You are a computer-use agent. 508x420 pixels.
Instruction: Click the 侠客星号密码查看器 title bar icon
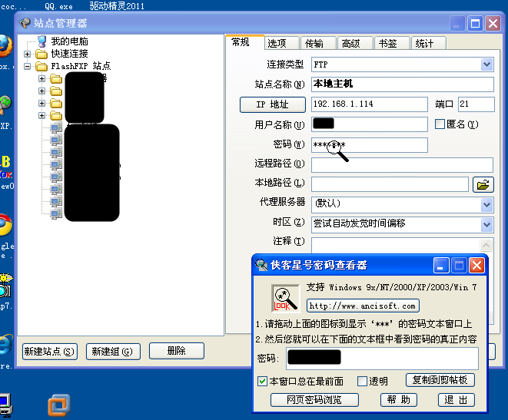click(x=261, y=265)
